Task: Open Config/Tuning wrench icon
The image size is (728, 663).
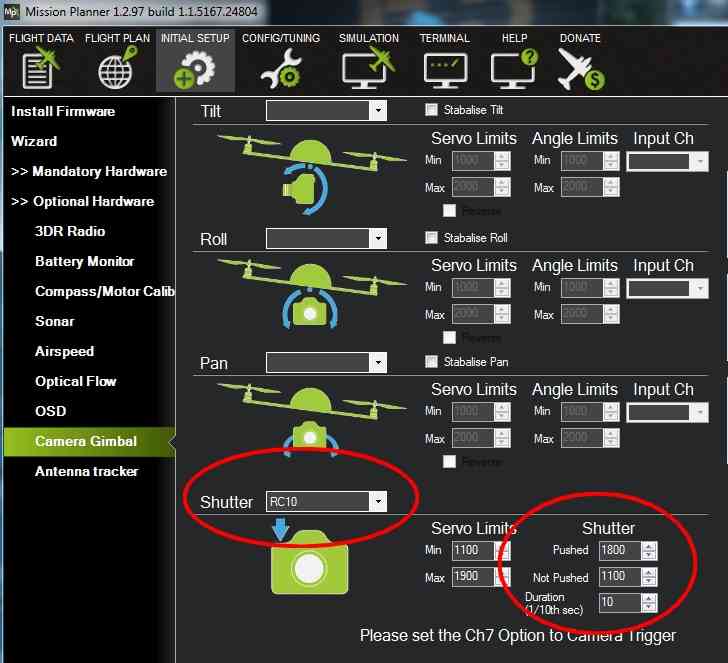Action: click(281, 68)
